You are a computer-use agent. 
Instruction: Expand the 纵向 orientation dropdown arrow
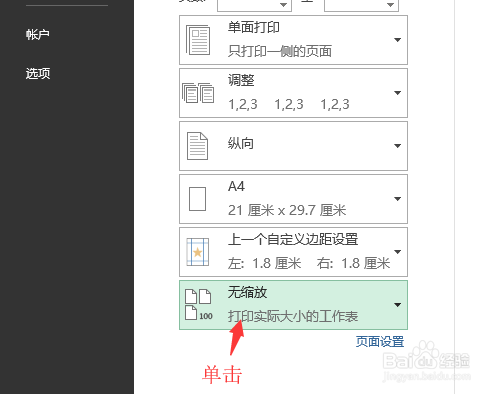click(397, 146)
